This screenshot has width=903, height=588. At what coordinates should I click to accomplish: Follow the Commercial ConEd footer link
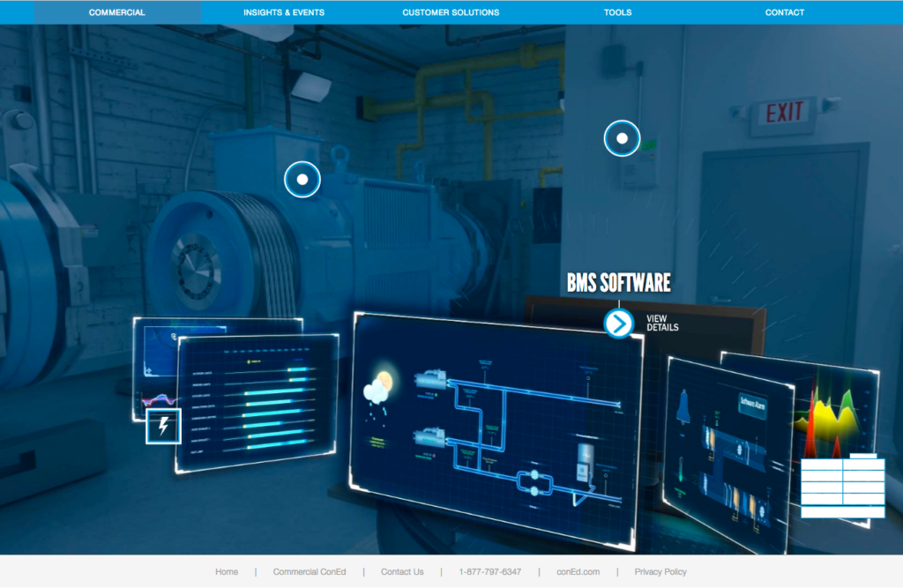(310, 572)
